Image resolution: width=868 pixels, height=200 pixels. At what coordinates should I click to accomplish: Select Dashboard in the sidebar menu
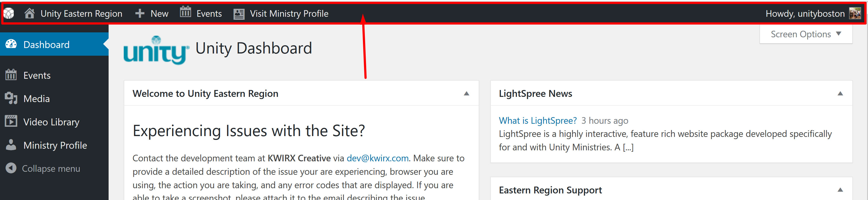coord(46,44)
